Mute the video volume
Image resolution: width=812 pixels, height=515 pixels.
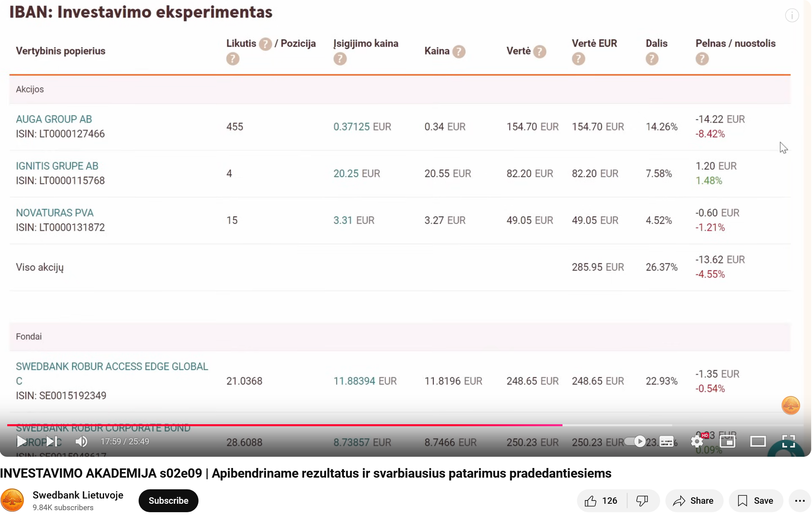click(x=81, y=441)
